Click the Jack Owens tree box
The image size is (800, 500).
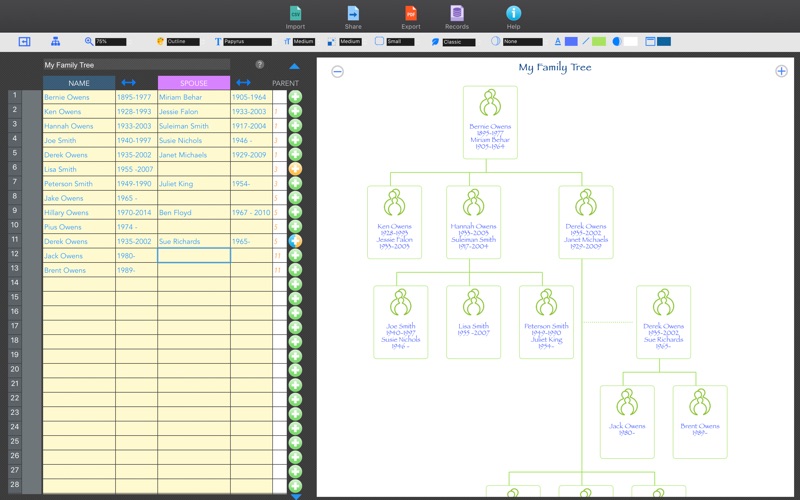point(627,422)
